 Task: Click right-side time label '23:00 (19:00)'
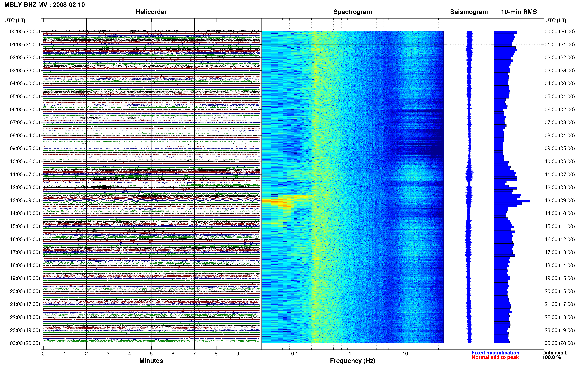pyautogui.click(x=560, y=330)
